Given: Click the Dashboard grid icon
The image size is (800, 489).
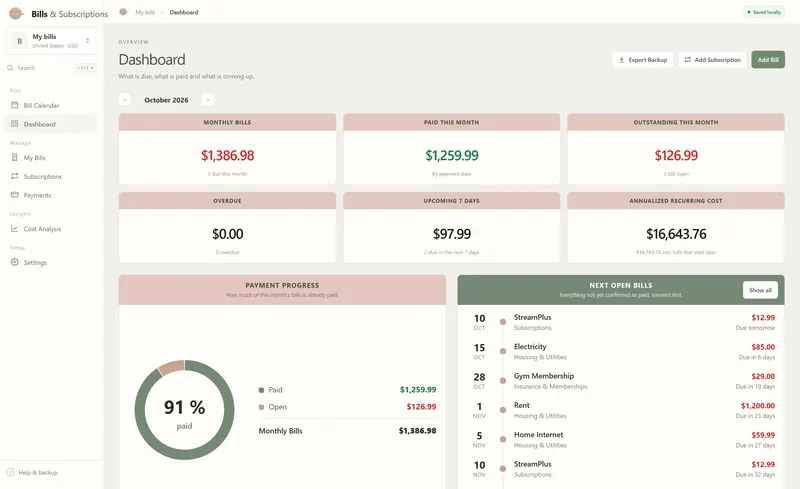Looking at the screenshot, I should coord(14,124).
